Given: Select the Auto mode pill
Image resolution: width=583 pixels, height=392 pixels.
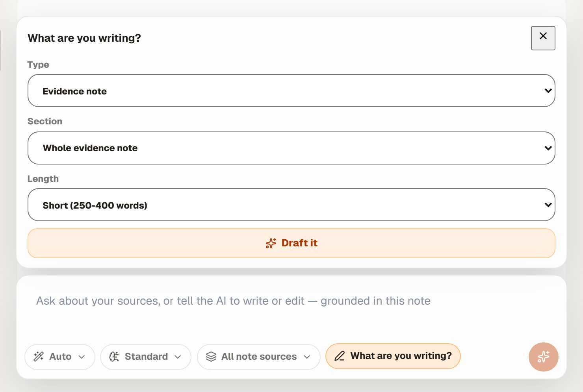Looking at the screenshot, I should [x=60, y=357].
